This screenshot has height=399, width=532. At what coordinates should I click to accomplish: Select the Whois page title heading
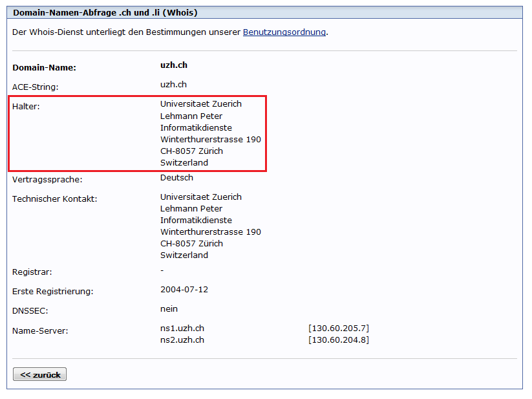(x=105, y=12)
